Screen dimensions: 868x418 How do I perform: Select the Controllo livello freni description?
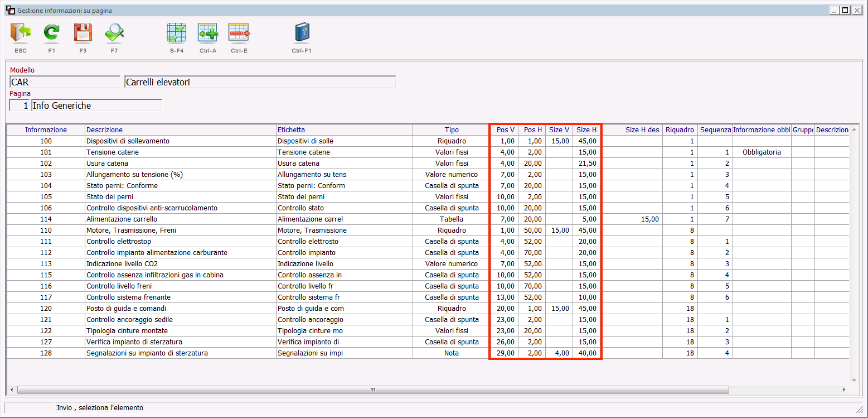181,286
